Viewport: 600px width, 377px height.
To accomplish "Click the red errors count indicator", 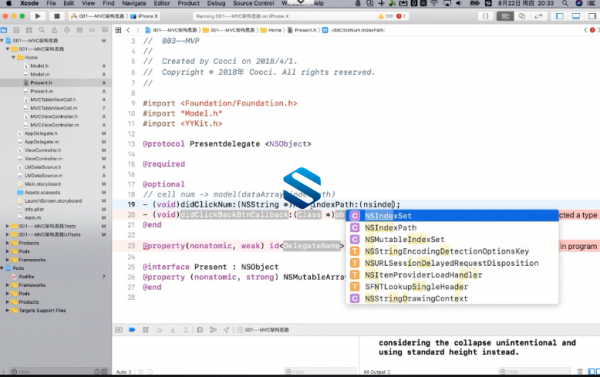I will tap(401, 16).
